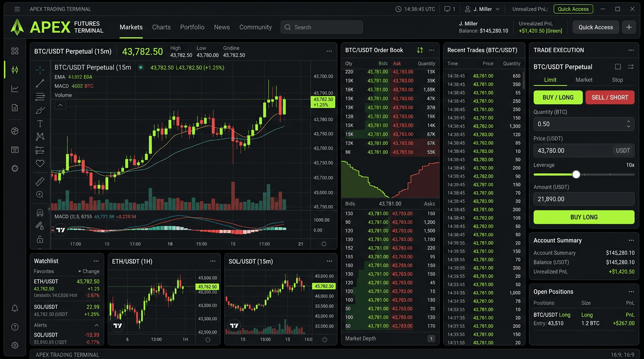
Task: Swap order book bid/ask layout icon
Action: [x=420, y=50]
